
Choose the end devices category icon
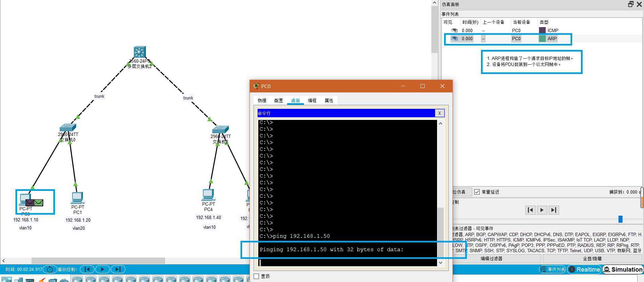19,280
